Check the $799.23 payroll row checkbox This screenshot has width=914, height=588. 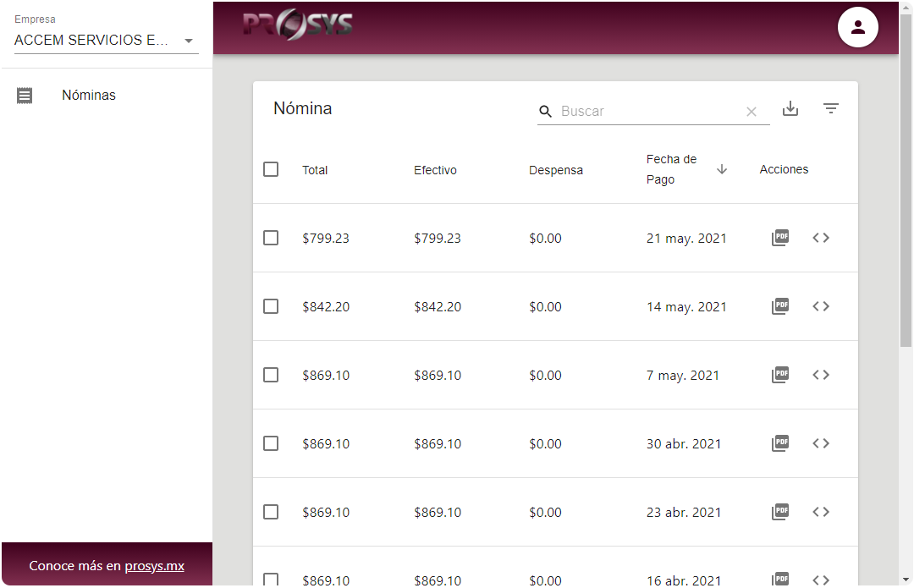coord(271,238)
